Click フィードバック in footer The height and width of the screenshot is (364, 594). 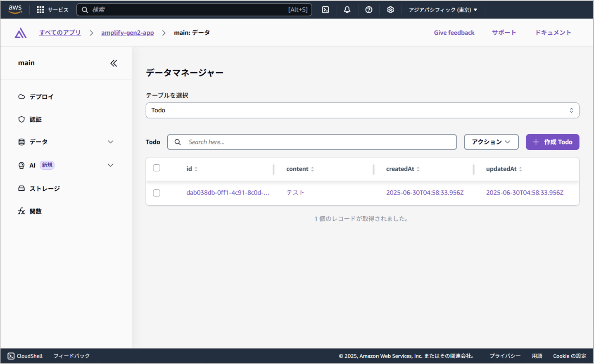[71, 356]
